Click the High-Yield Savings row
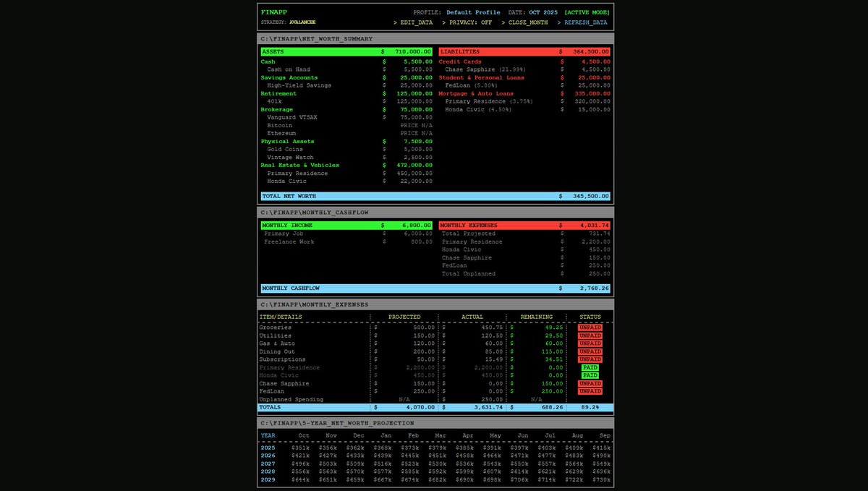The height and width of the screenshot is (491, 868). [346, 85]
